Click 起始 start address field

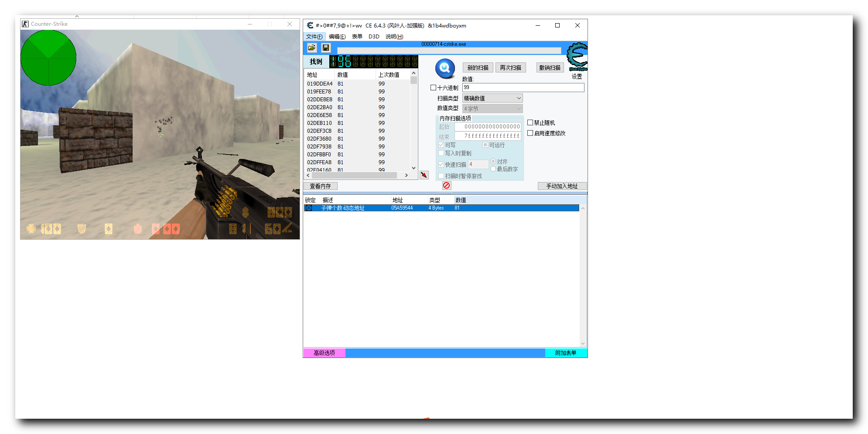pos(488,127)
